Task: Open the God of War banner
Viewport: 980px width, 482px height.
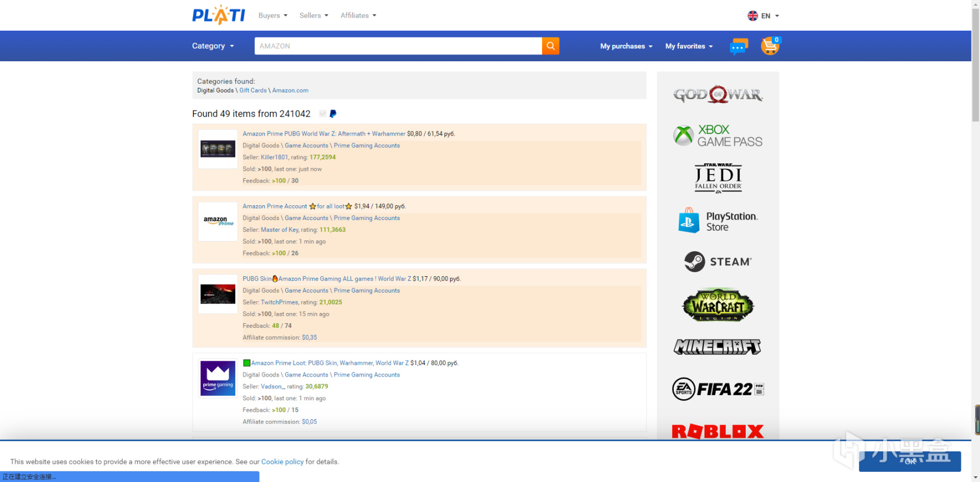Action: point(717,95)
